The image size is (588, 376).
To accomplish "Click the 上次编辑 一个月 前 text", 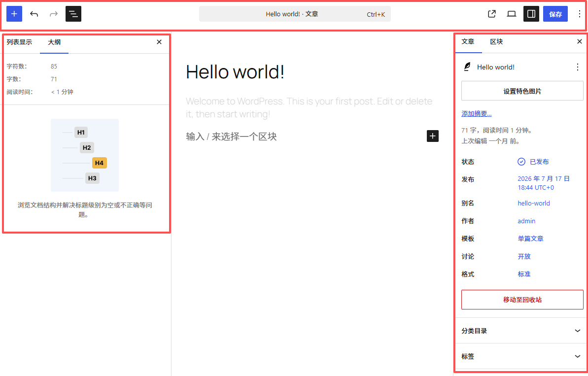I will click(x=490, y=141).
